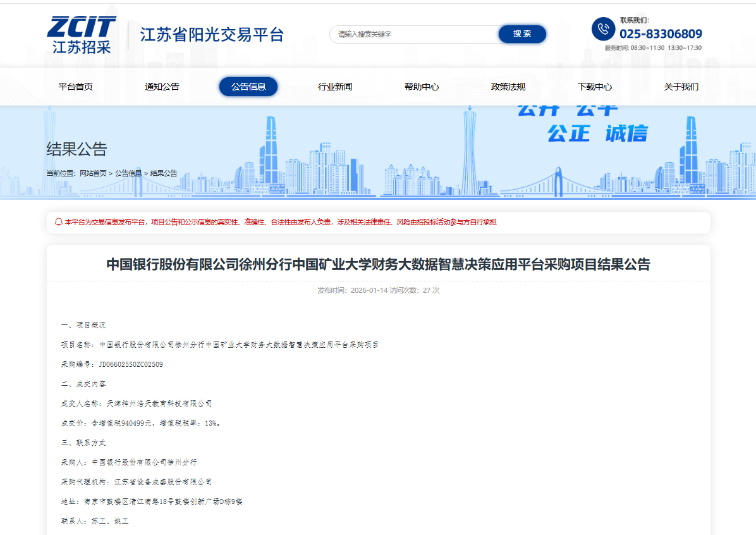Navigate to 帮助中心

422,87
